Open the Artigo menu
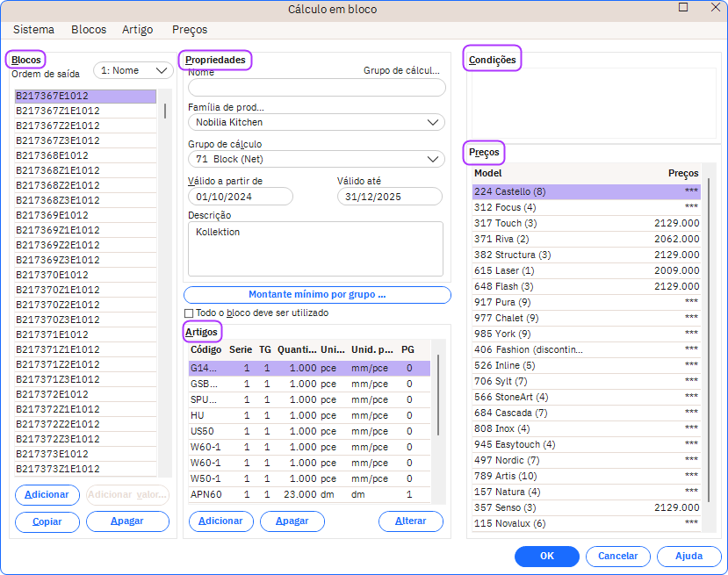 click(x=138, y=29)
